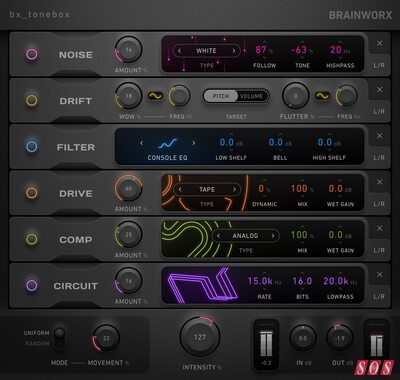This screenshot has height=380, width=400.
Task: Select previous filter type before Console EQ
Action: tap(141, 143)
